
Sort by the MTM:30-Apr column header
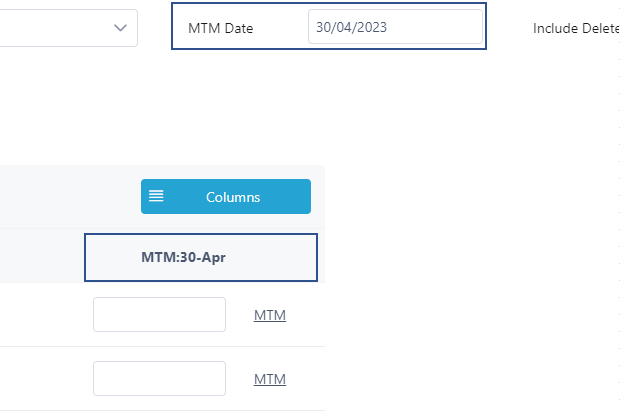(x=201, y=258)
